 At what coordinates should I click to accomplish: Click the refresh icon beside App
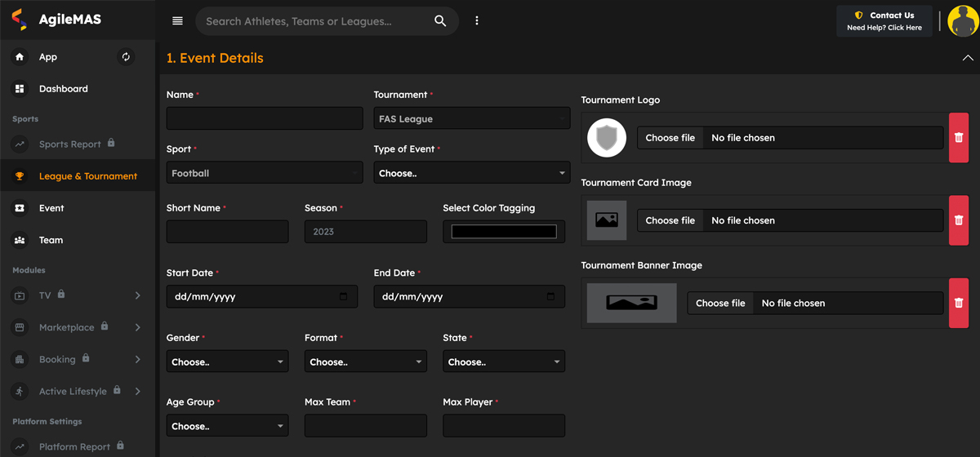pos(126,57)
